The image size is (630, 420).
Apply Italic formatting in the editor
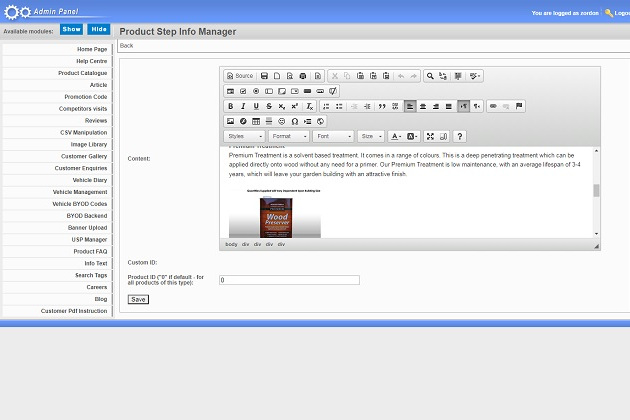(243, 106)
